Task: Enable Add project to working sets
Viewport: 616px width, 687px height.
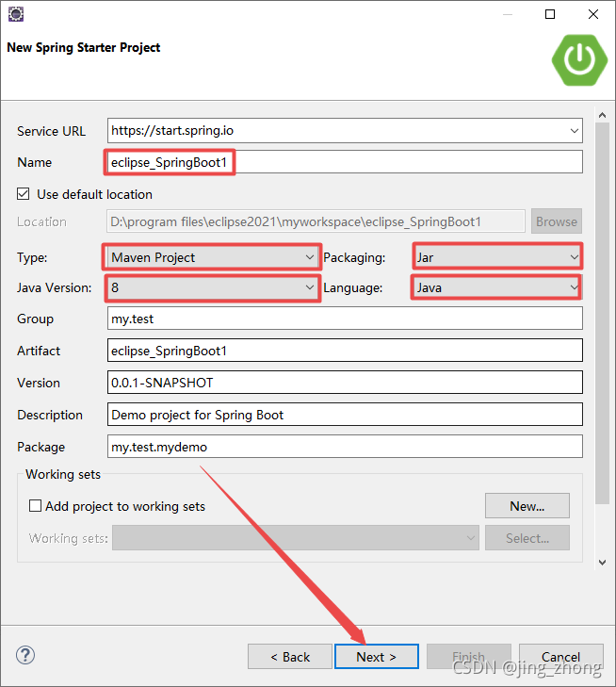Action: [x=35, y=506]
